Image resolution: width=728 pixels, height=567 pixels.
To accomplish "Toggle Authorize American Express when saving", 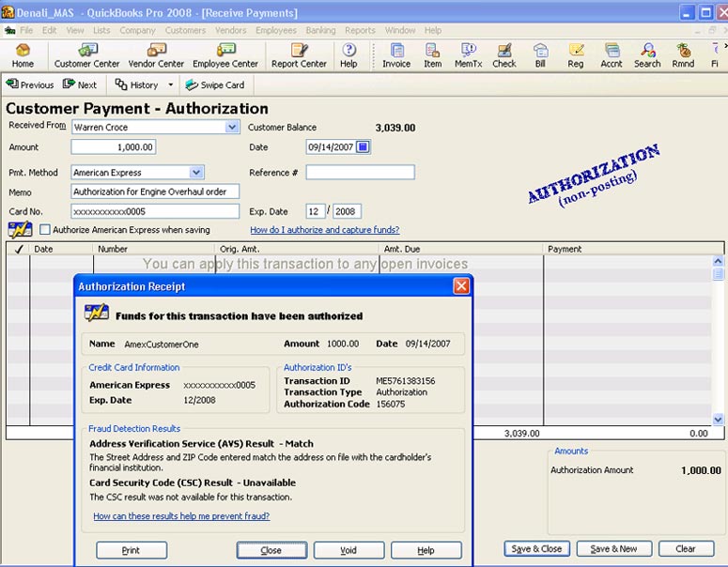I will tap(45, 230).
